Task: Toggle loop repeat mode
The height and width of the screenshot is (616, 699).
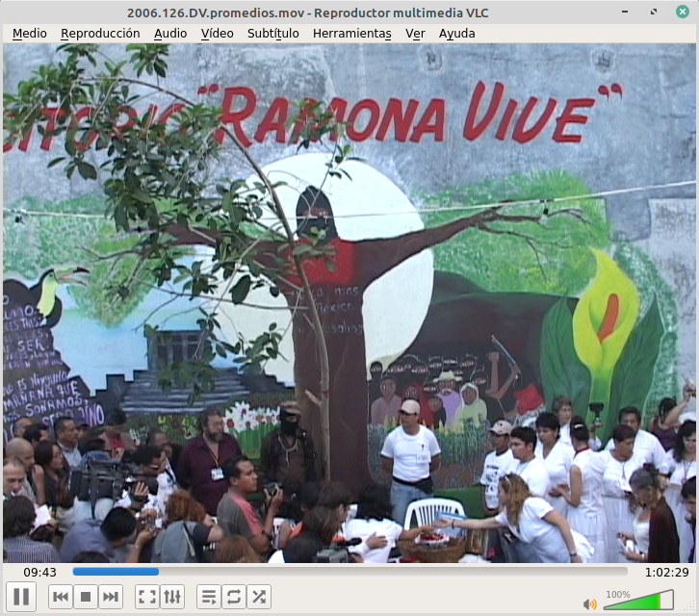Action: click(x=234, y=597)
